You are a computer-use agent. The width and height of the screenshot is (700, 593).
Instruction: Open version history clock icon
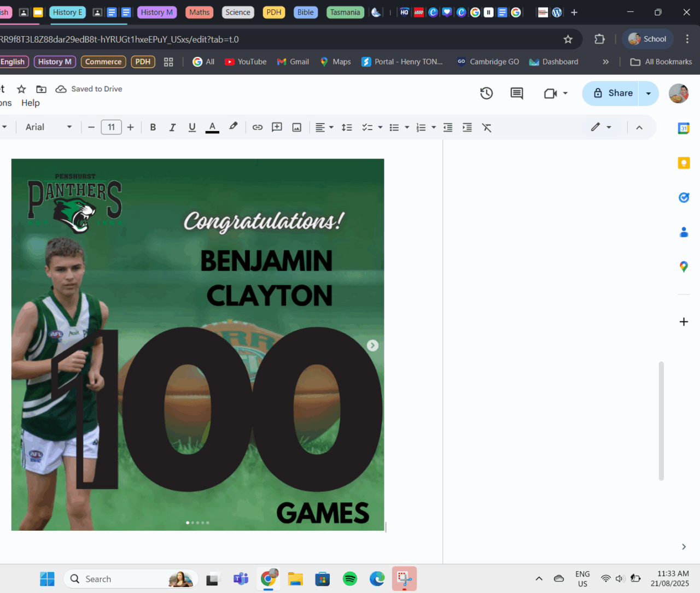[x=486, y=93]
